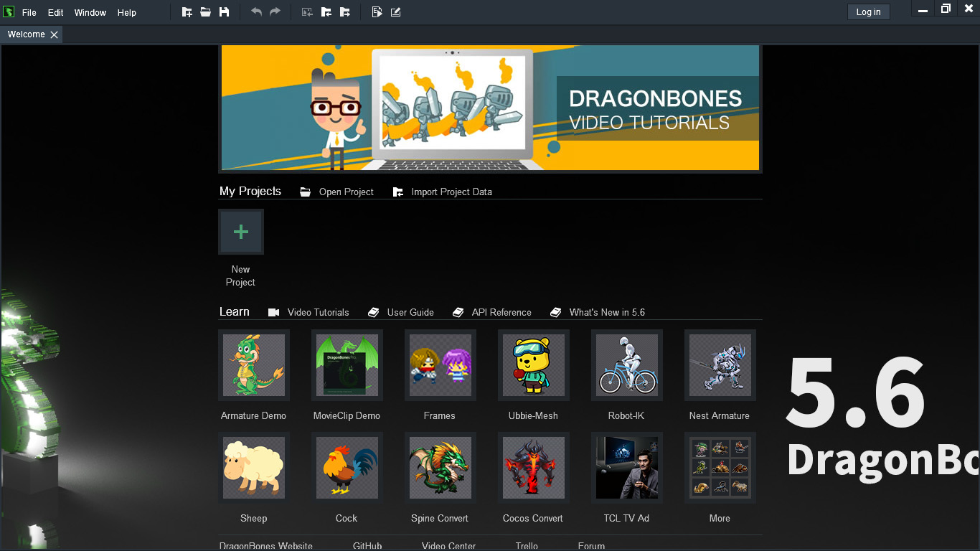Click the folder icon beside Open Project
The height and width of the screenshot is (551, 980).
(306, 192)
